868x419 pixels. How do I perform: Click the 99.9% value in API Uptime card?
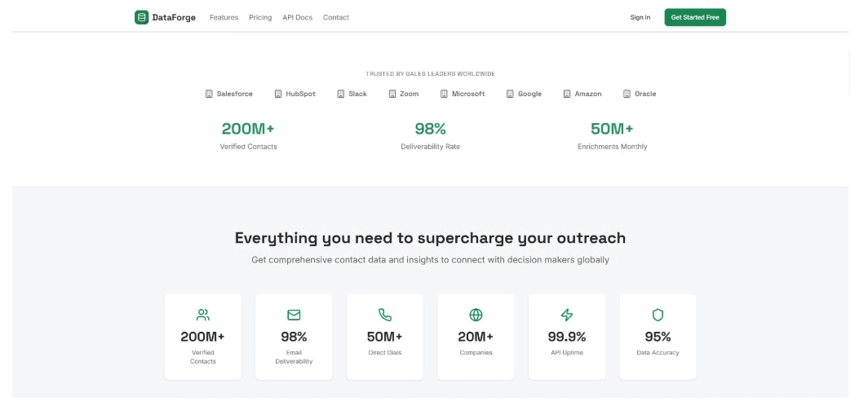tap(567, 337)
